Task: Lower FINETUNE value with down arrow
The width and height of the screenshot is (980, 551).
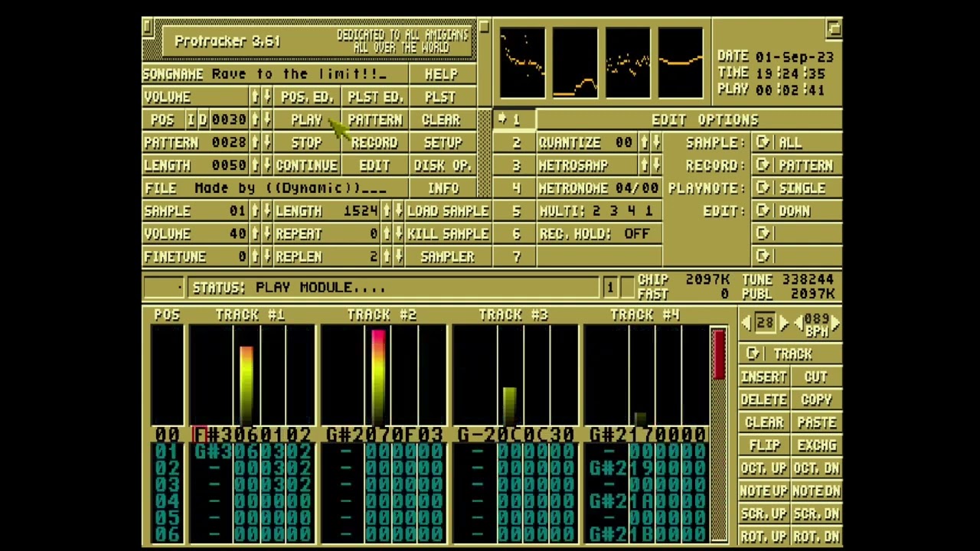Action: 266,257
